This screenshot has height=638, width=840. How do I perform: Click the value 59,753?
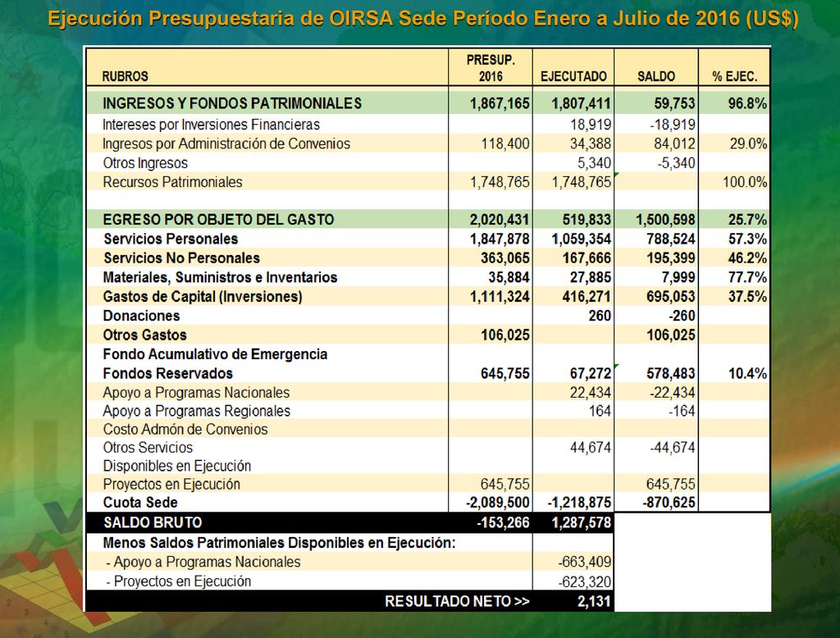(x=674, y=103)
